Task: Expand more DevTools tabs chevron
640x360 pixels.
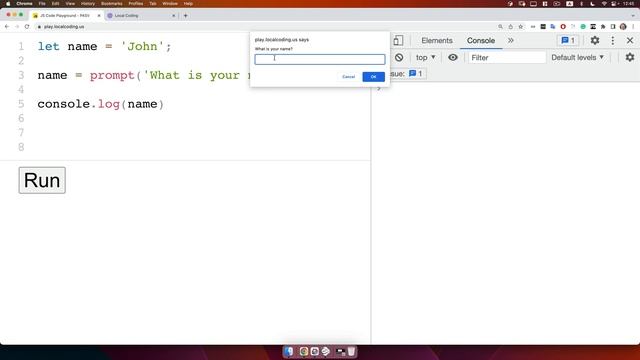Action: point(511,40)
